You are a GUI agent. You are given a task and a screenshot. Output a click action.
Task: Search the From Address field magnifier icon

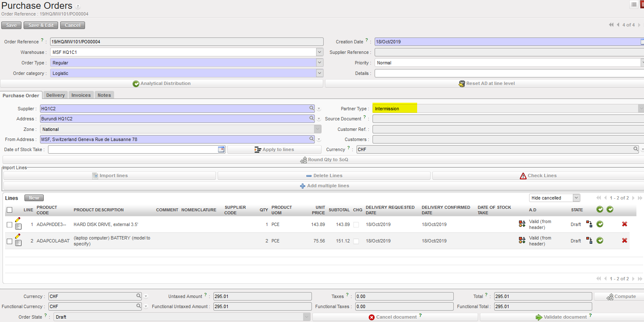tap(312, 139)
